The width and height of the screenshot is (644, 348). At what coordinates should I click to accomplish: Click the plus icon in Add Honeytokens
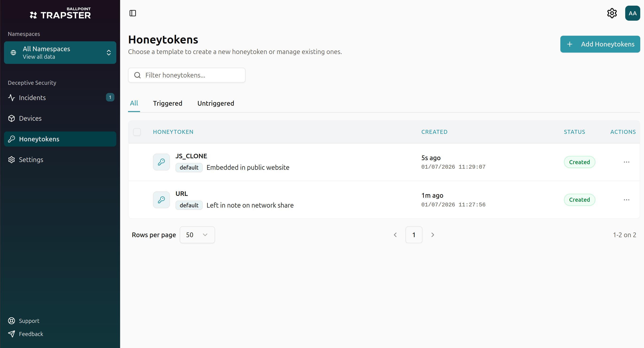(570, 44)
